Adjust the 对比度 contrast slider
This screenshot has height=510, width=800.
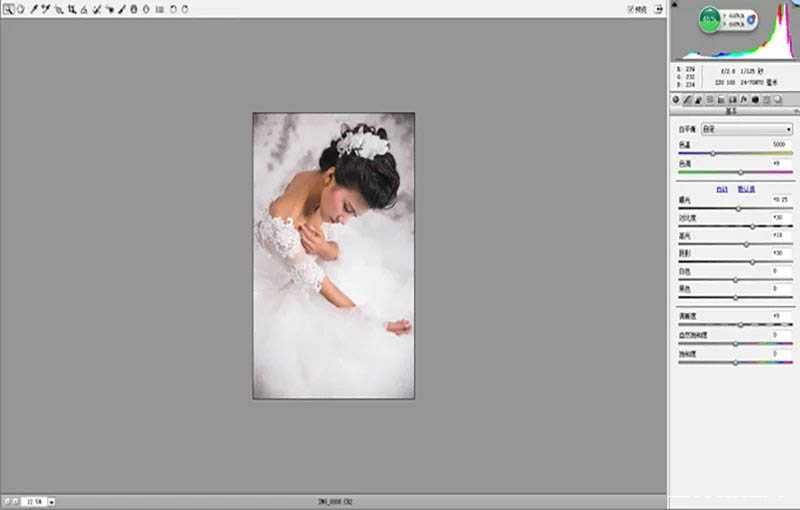pos(752,226)
